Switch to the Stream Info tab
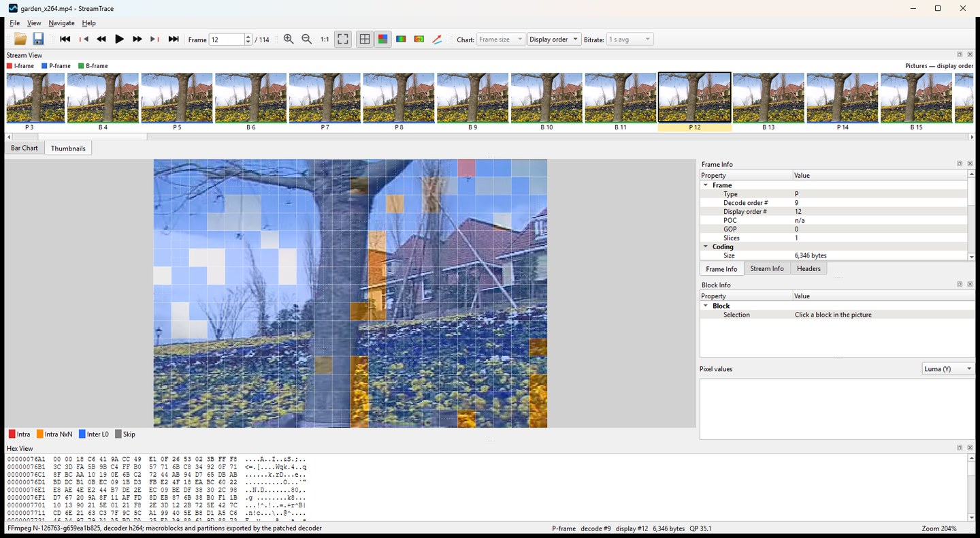980x538 pixels. [x=767, y=268]
